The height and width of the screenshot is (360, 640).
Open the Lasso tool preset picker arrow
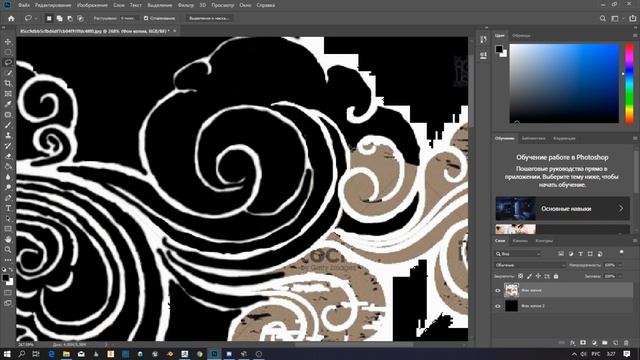36,18
